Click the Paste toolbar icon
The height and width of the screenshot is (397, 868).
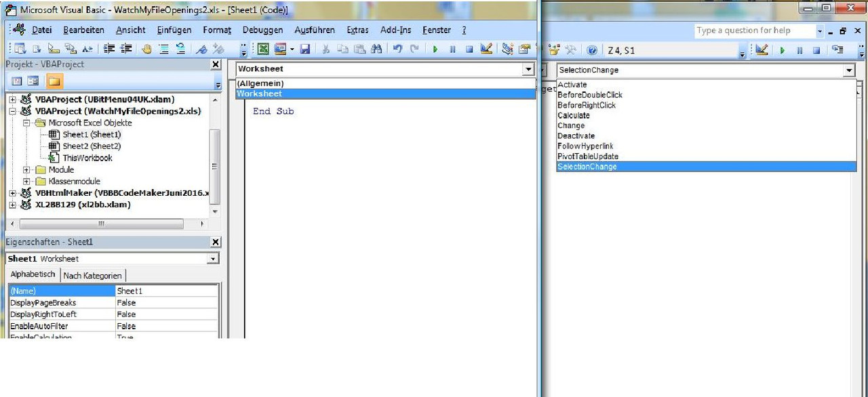click(x=360, y=49)
